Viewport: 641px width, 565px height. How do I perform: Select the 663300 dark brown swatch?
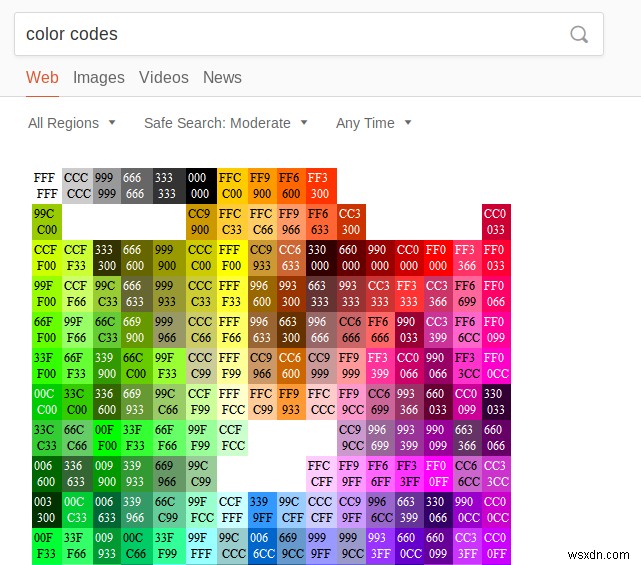tap(291, 330)
